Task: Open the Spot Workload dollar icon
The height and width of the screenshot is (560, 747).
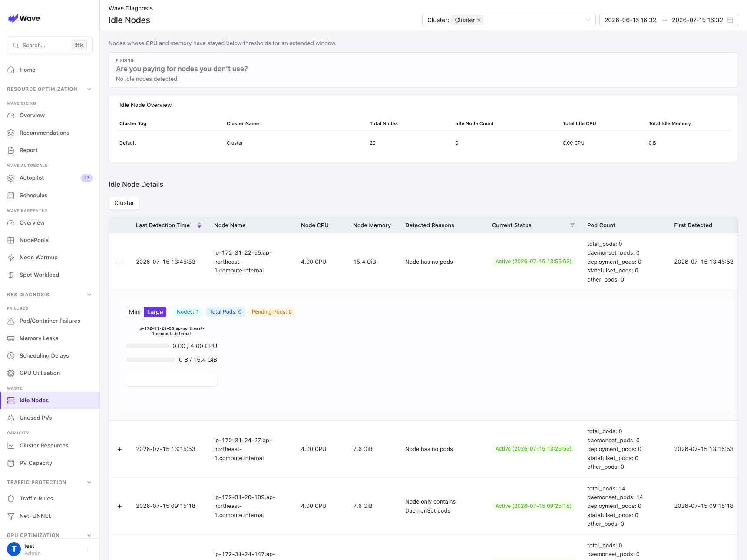Action: pyautogui.click(x=11, y=275)
